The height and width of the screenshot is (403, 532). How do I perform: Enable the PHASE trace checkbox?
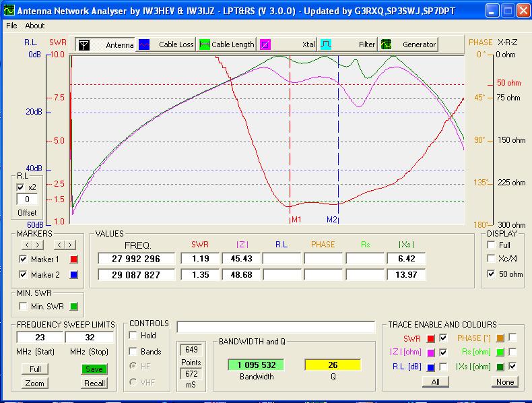point(513,337)
